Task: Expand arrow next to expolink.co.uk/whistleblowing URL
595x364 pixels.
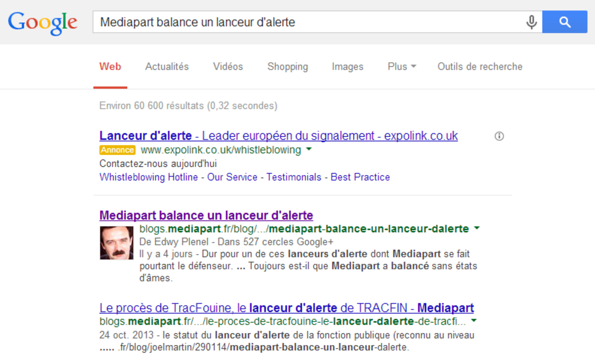Action: point(308,149)
